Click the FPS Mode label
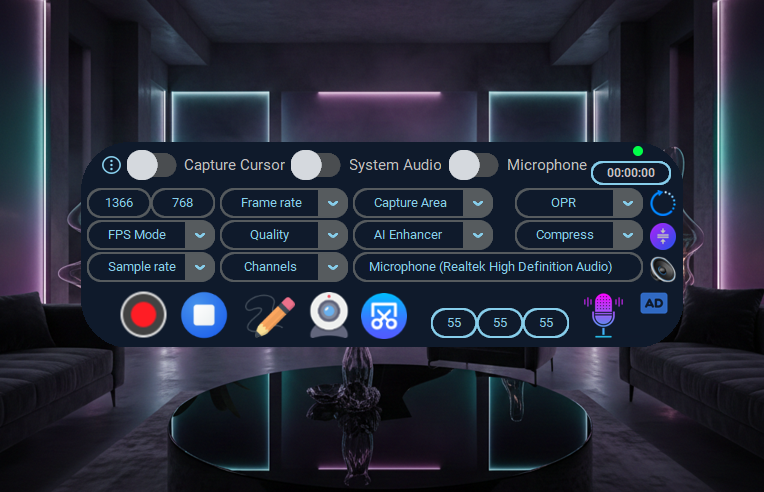This screenshot has height=492, width=764. 137,235
